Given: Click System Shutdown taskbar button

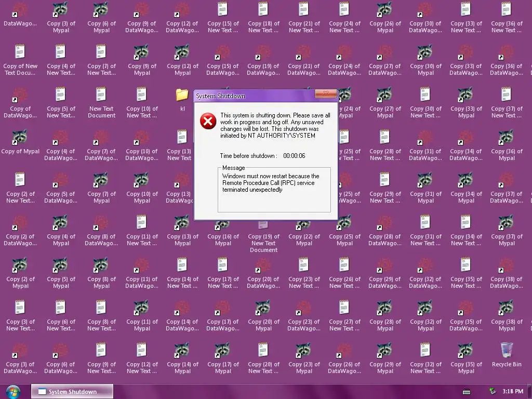Looking at the screenshot, I should (72, 392).
